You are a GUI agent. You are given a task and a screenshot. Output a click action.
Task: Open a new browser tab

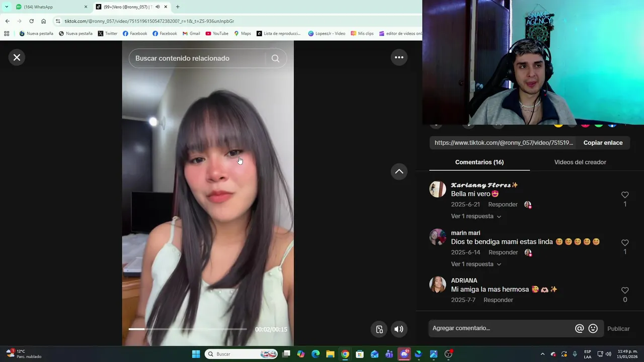tap(178, 7)
